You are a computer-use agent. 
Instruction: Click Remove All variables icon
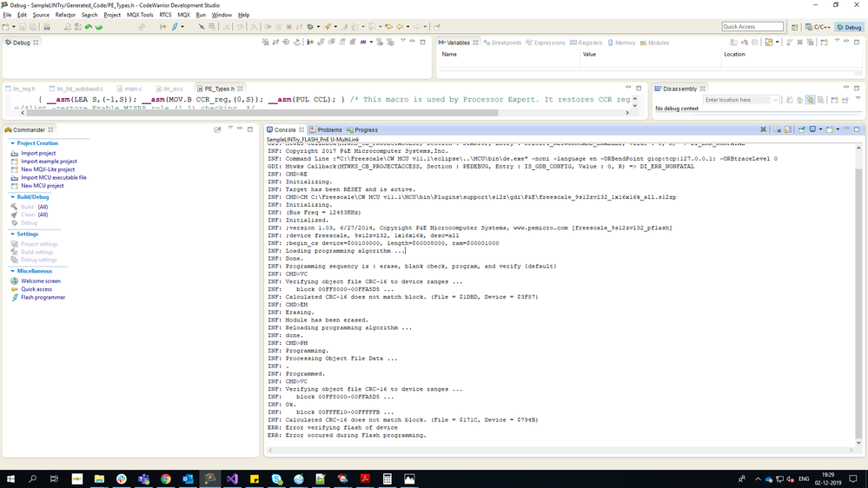(x=811, y=42)
